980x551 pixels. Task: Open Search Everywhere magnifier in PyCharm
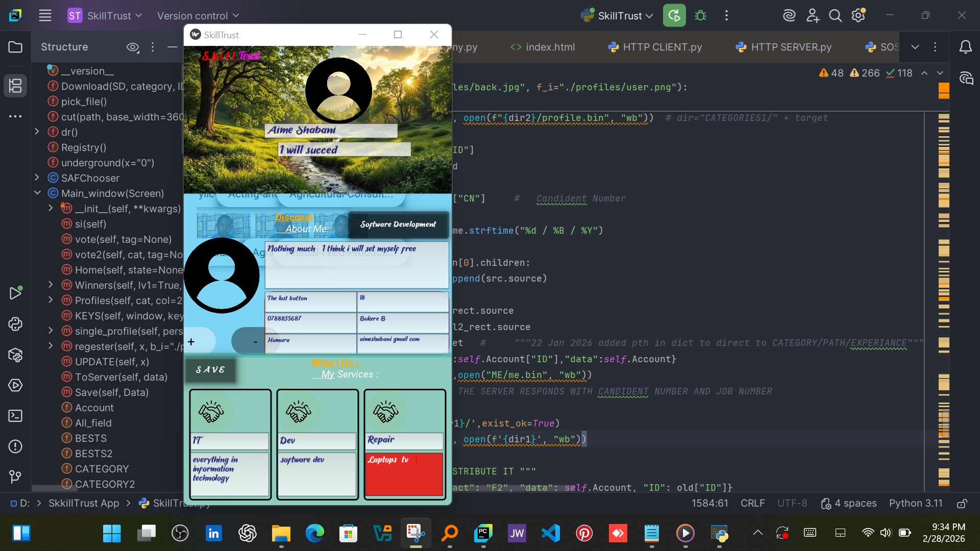[x=836, y=16]
